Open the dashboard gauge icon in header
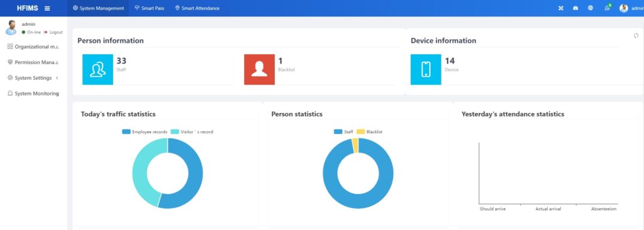The image size is (644, 230). click(575, 8)
